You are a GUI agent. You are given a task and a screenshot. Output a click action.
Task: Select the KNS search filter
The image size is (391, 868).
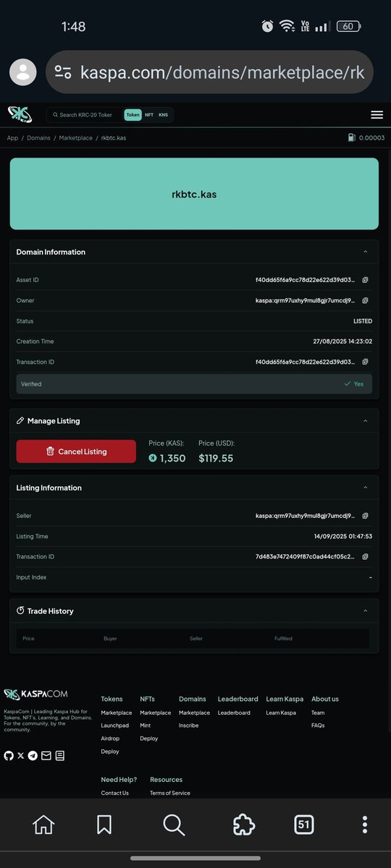(164, 115)
